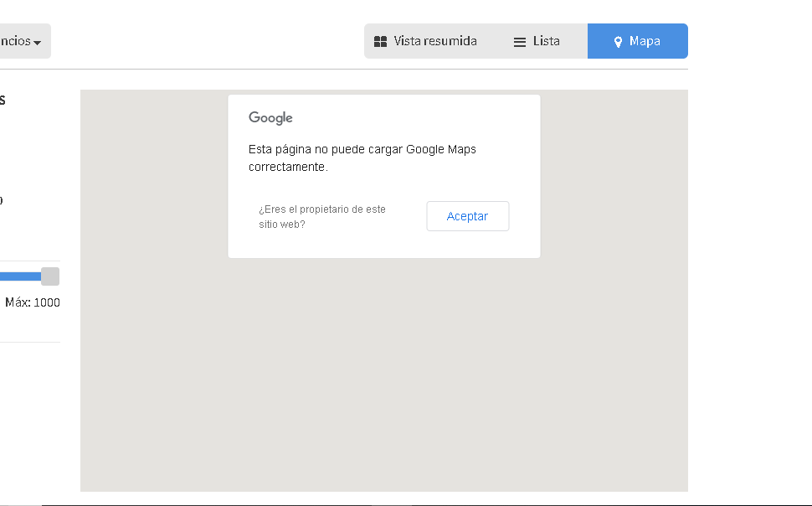Click the Google logo in the dialog
Image resolution: width=812 pixels, height=506 pixels.
click(x=270, y=118)
